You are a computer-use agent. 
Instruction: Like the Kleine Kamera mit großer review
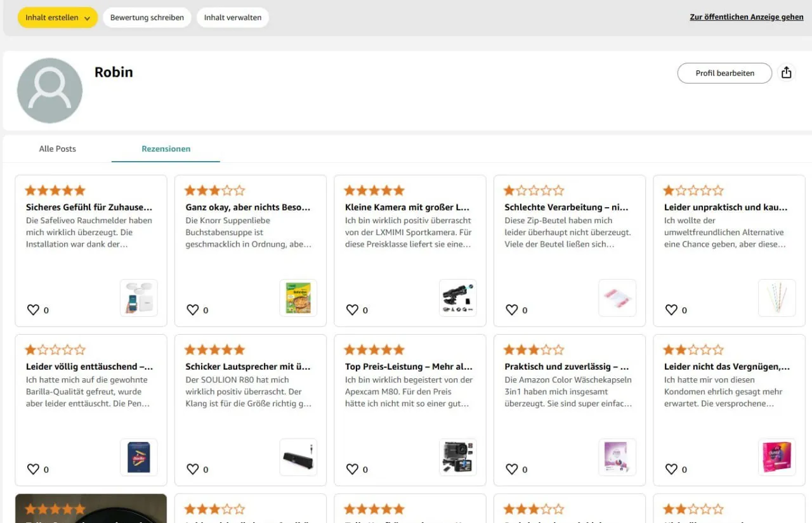click(x=352, y=309)
